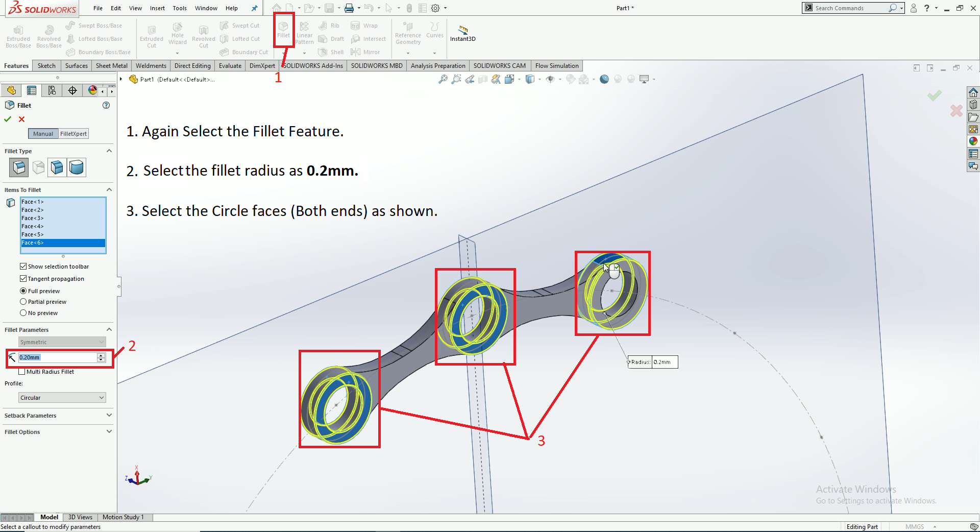The image size is (980, 532).
Task: Choose the Linear Pattern tool
Action: 304,33
